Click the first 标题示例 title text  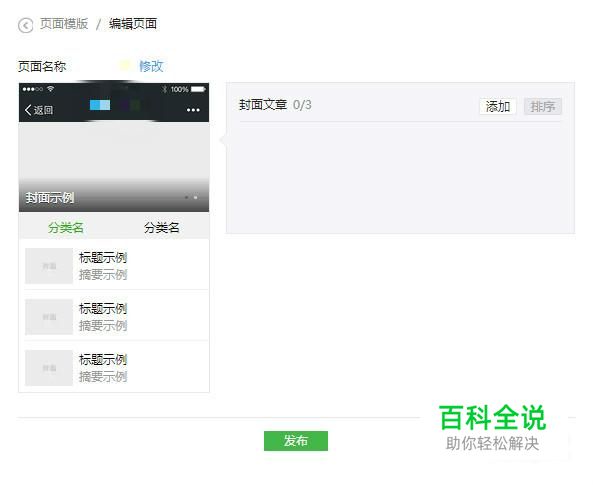[103, 258]
